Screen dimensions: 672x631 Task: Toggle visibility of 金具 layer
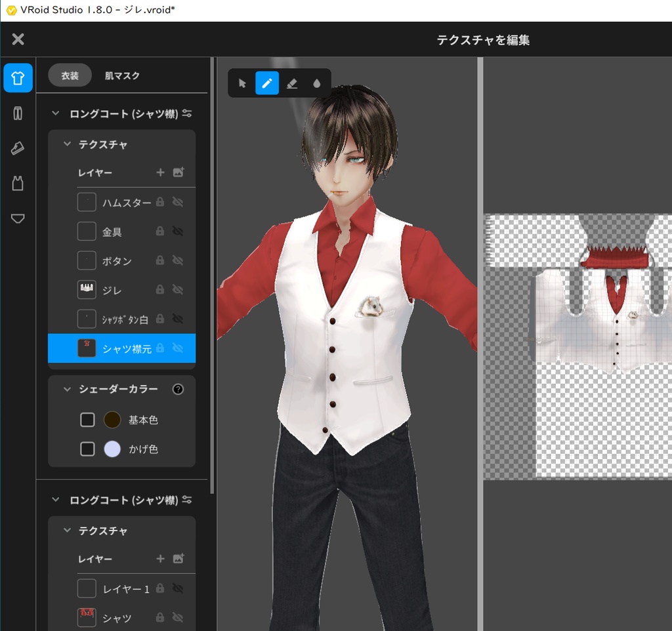click(178, 232)
